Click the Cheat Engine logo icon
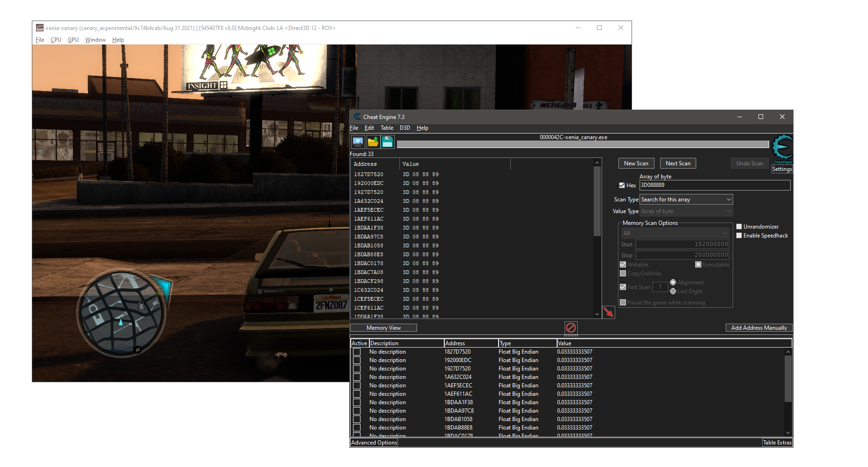 coord(782,148)
